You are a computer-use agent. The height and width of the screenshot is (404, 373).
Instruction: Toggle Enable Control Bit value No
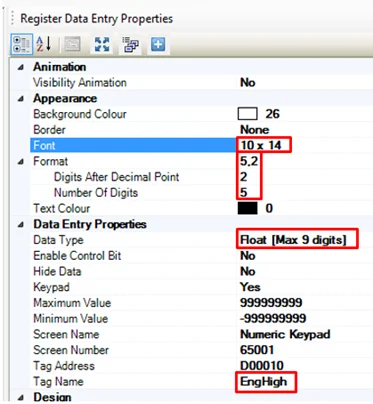tap(248, 256)
